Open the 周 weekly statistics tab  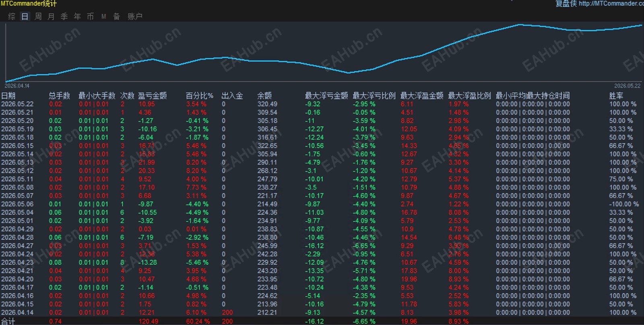pos(38,16)
